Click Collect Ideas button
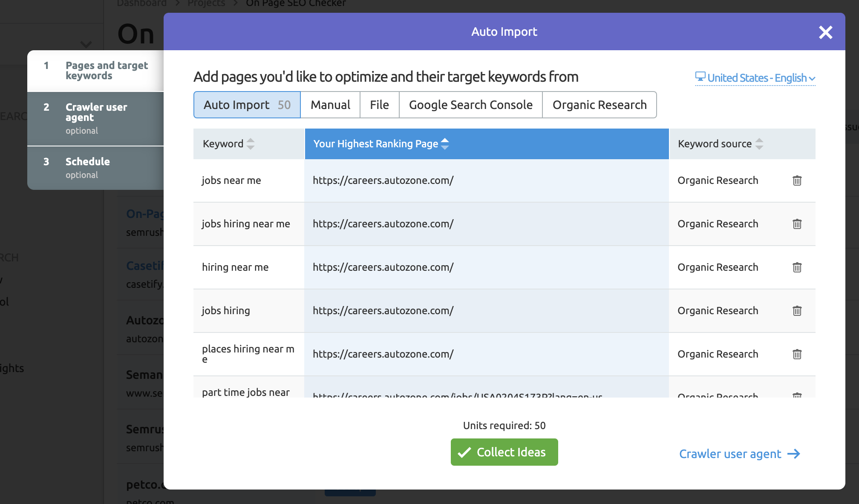 pyautogui.click(x=504, y=452)
